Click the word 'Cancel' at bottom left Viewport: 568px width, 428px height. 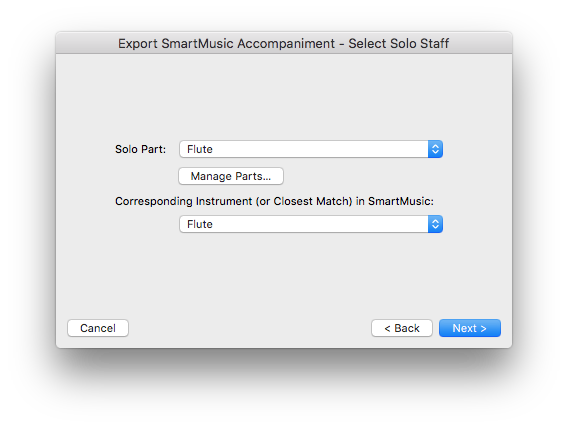[x=98, y=328]
